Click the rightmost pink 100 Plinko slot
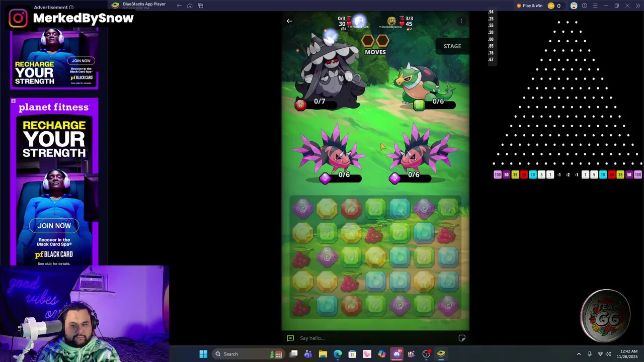Image resolution: width=644 pixels, height=362 pixels. (x=637, y=174)
